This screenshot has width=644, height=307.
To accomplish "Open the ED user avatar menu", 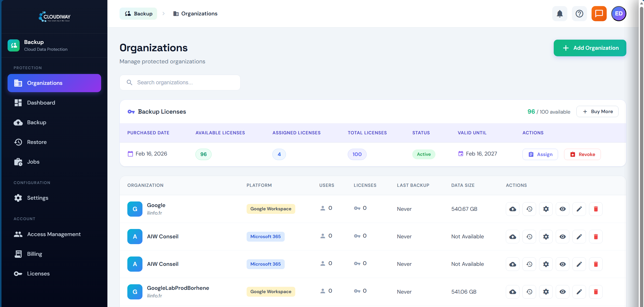I will click(619, 14).
